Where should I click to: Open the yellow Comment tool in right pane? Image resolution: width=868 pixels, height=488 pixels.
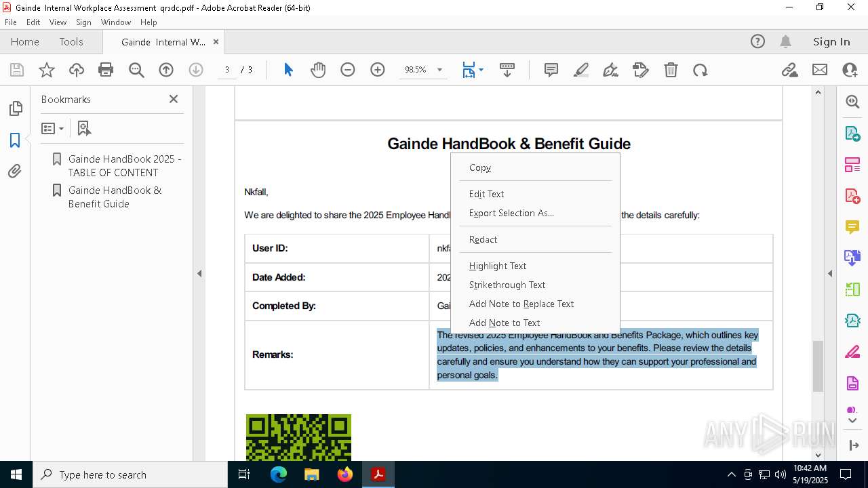852,227
